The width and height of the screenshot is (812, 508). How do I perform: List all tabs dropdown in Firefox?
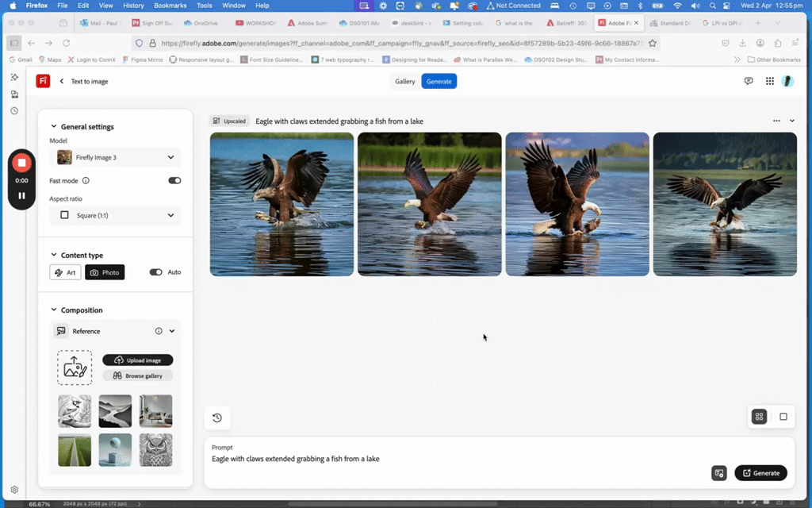click(x=777, y=23)
